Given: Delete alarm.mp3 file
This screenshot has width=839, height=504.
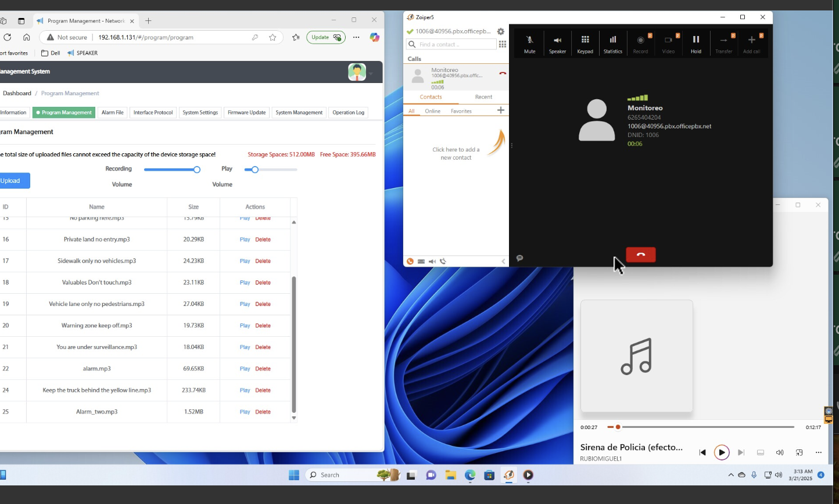Looking at the screenshot, I should (263, 369).
